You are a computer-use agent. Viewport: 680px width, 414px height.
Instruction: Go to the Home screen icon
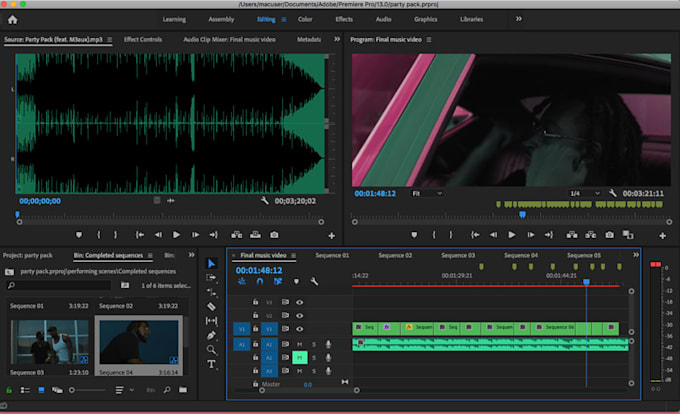pos(13,20)
